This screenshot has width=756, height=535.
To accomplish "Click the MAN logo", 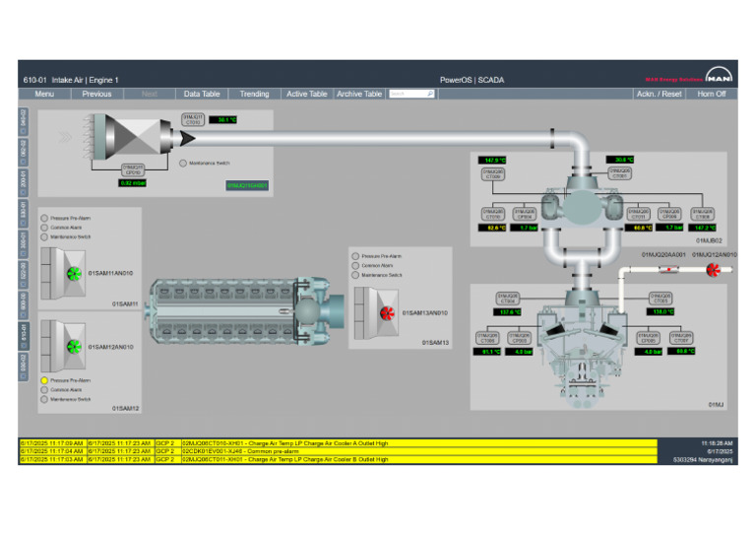I will point(719,76).
